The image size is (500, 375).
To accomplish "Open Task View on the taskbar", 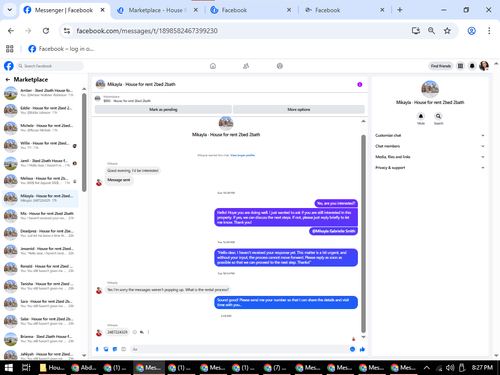I will coord(26,368).
